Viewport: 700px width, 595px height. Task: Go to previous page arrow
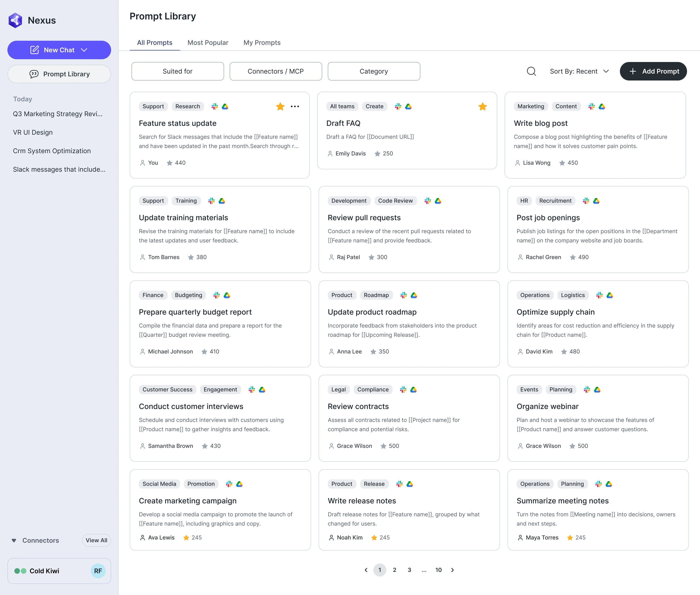tap(366, 570)
